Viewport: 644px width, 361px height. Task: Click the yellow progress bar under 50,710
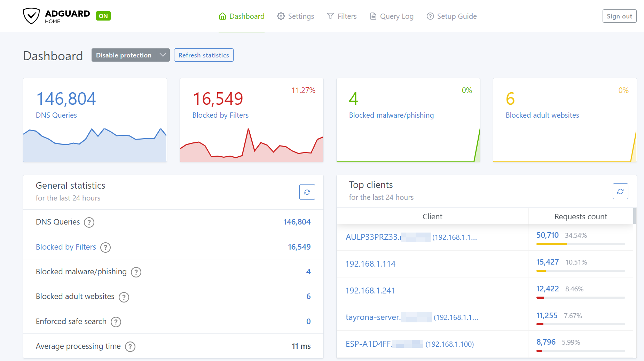[551, 244]
